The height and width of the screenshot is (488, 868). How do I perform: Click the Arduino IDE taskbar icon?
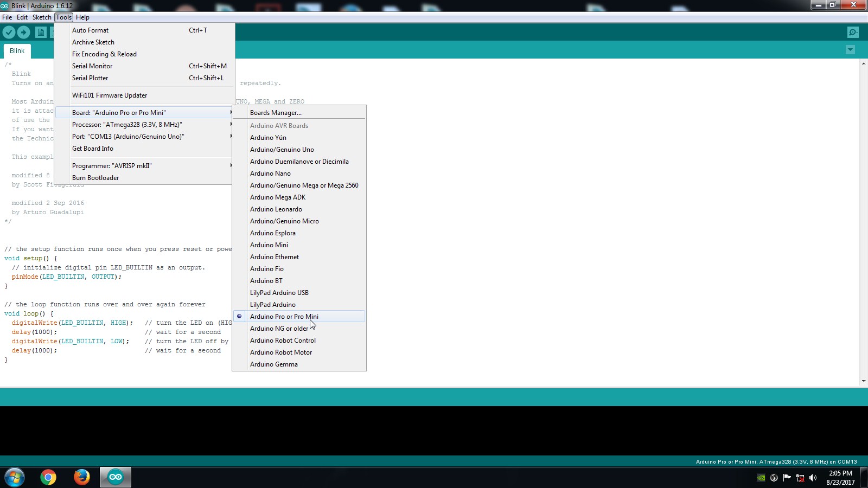[116, 477]
